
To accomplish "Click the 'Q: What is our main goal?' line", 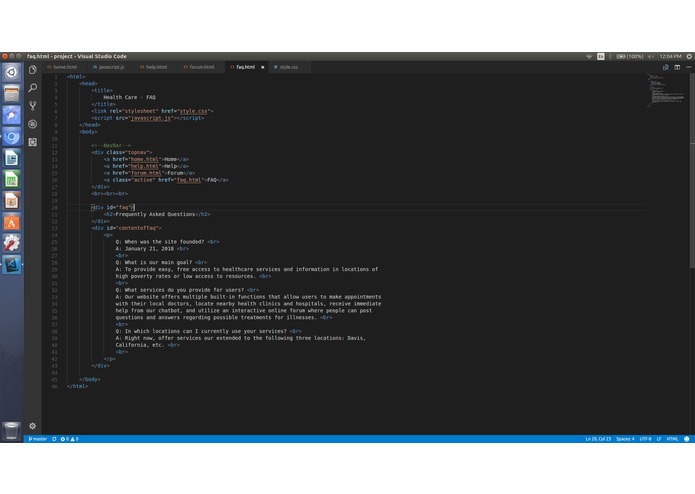I will (x=154, y=262).
